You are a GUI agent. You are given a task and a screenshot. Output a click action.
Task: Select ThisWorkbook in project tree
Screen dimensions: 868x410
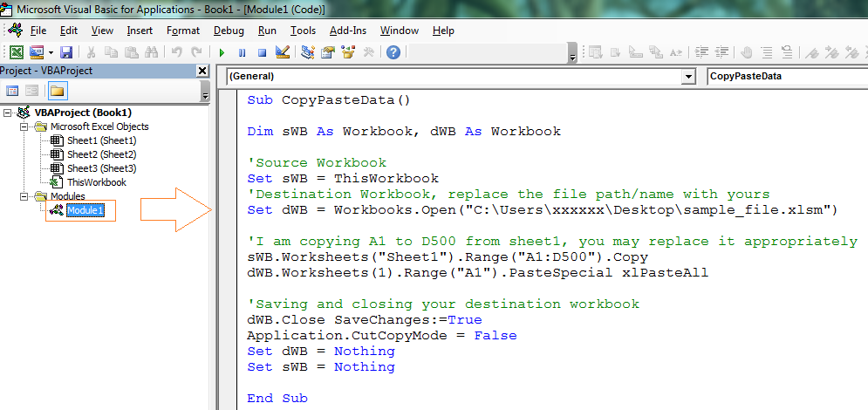[x=97, y=182]
